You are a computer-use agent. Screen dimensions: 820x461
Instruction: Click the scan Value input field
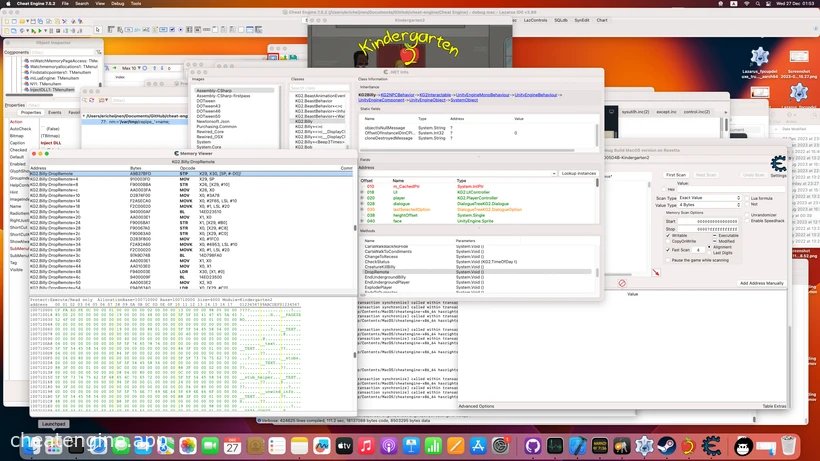(731, 189)
